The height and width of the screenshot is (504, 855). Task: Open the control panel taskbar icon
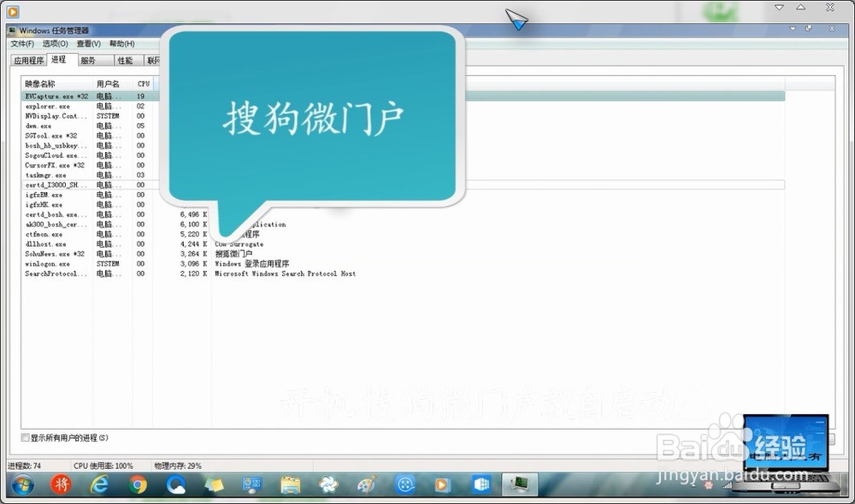[x=252, y=484]
